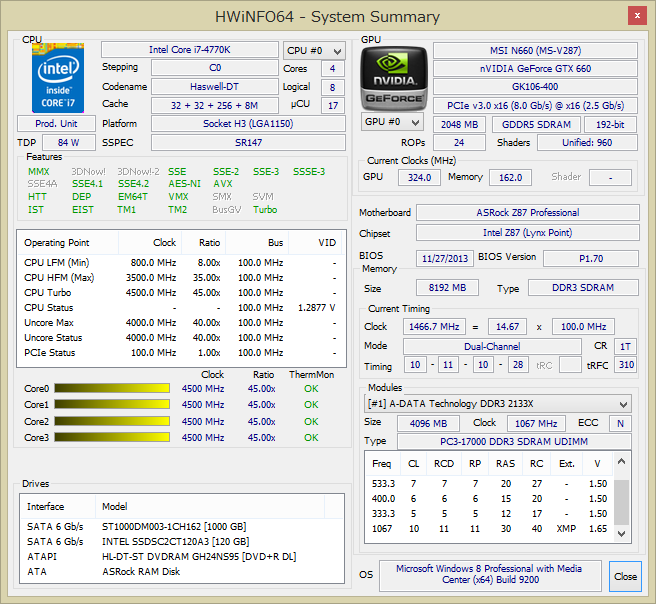Screen dimensions: 656x604
Task: Click the PC3-17000 DDR3 SDRAM UDIMM field
Action: click(x=514, y=442)
